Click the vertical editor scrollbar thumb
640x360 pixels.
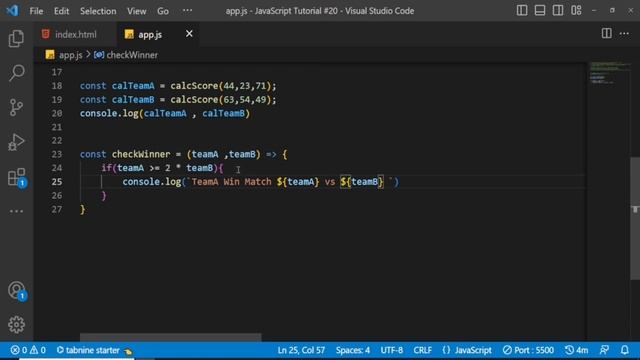tap(635, 218)
